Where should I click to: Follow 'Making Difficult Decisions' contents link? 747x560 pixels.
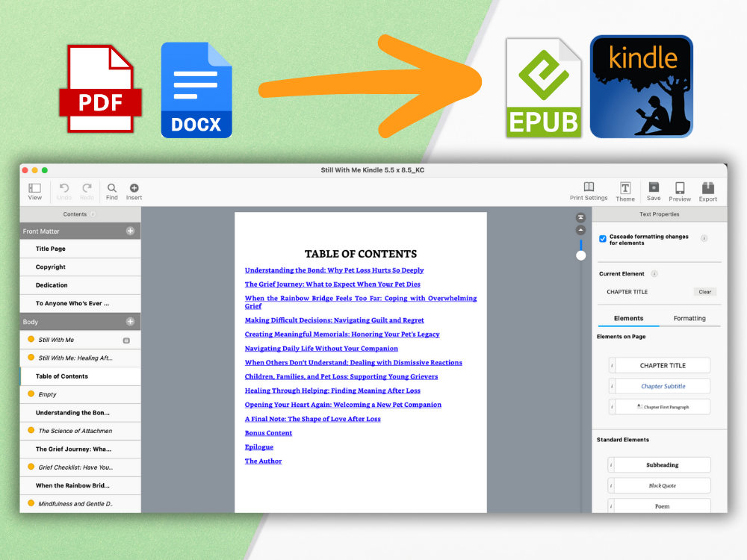click(334, 320)
